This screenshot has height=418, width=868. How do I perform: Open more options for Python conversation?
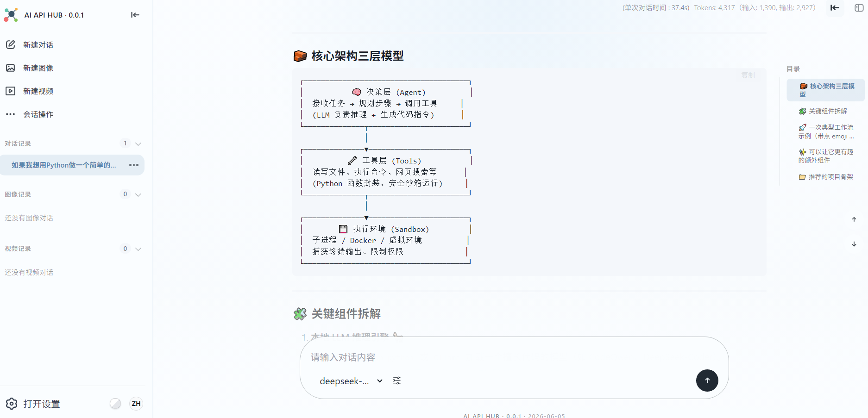(x=134, y=165)
